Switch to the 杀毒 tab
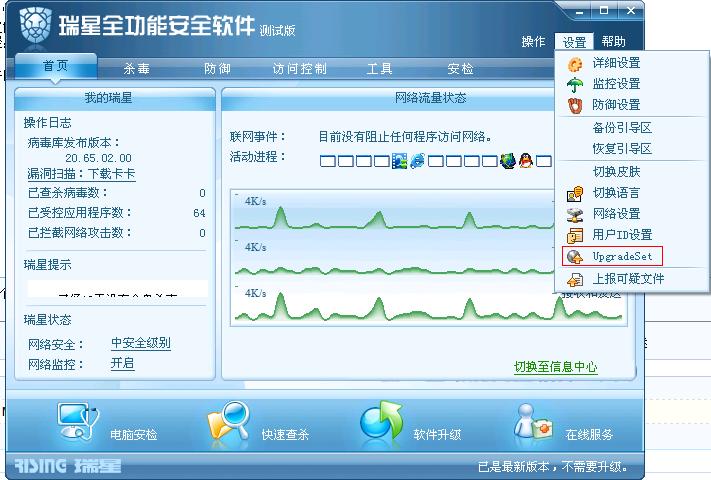Image resolution: width=711 pixels, height=480 pixels. [x=136, y=68]
